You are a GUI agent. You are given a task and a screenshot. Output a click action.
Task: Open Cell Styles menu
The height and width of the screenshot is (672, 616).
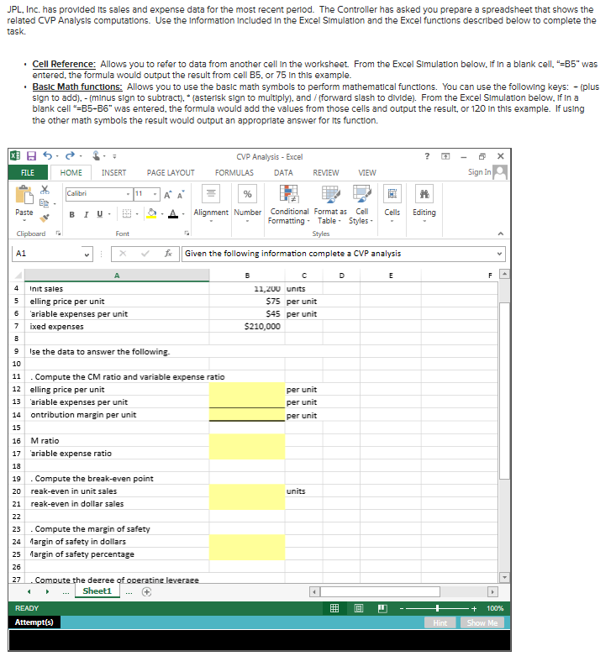(x=361, y=204)
